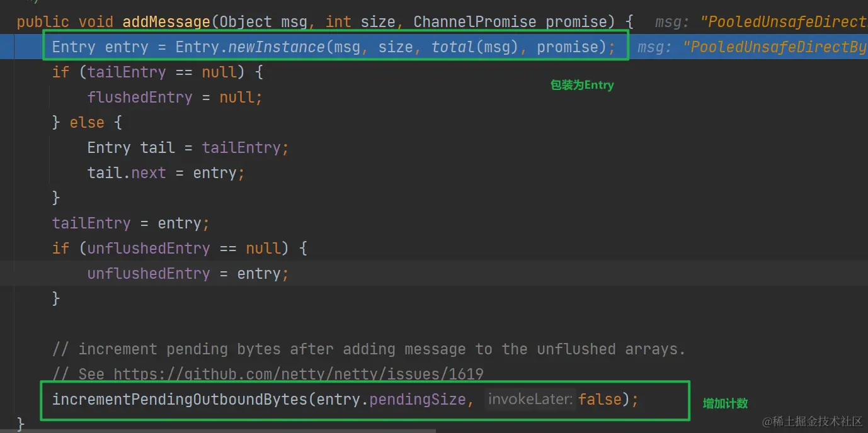This screenshot has width=868, height=433.
Task: Click the 'false' argument value
Action: (x=600, y=400)
